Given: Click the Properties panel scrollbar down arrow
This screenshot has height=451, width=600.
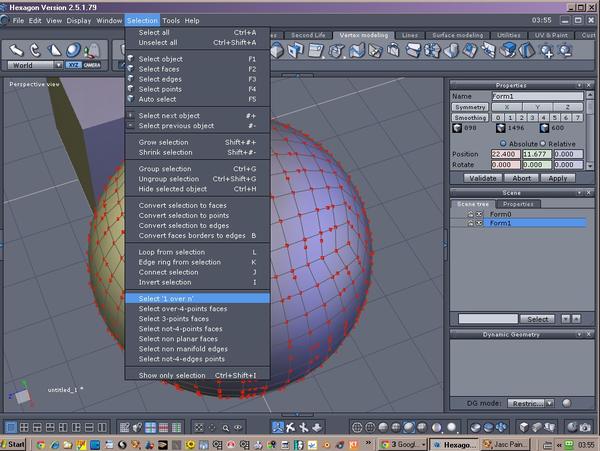Looking at the screenshot, I should [x=590, y=166].
